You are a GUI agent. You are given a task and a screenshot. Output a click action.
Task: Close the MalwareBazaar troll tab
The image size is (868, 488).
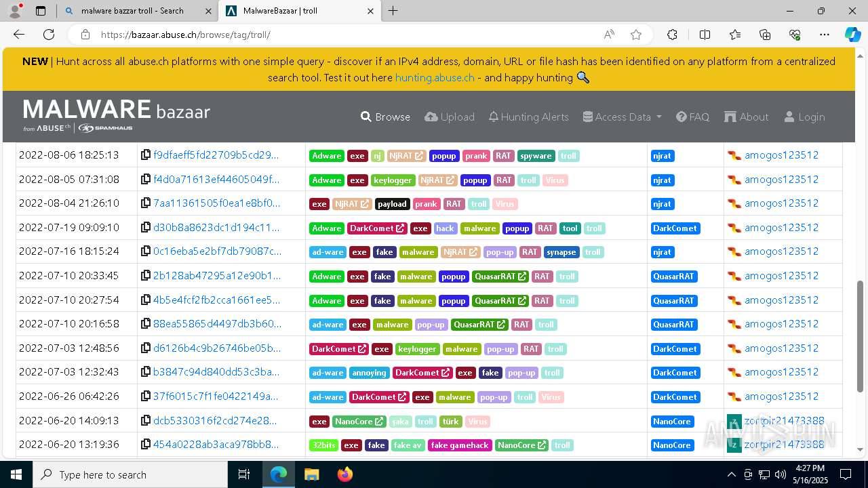(x=370, y=11)
